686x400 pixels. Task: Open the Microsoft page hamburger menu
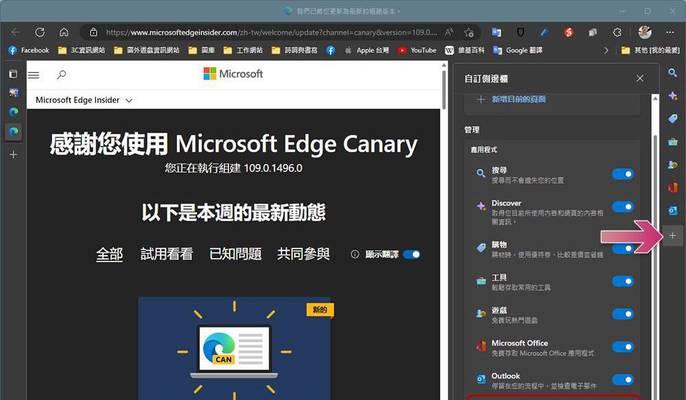tap(34, 75)
